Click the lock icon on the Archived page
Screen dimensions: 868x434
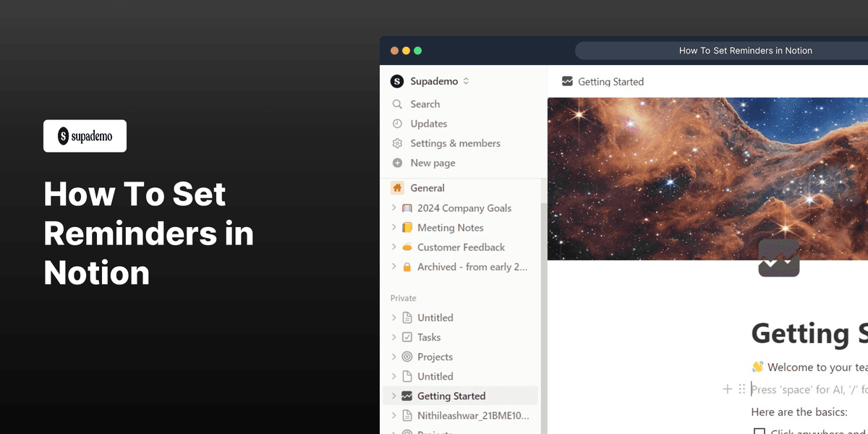(407, 266)
